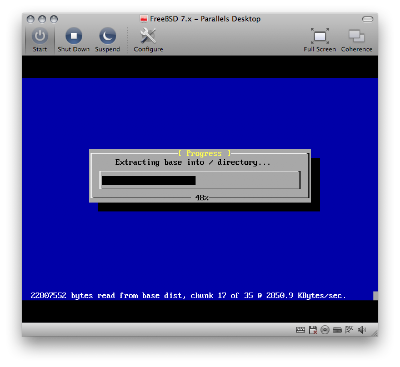Click the extraction progress bar
Screen dimensions: 400x367
click(x=200, y=180)
